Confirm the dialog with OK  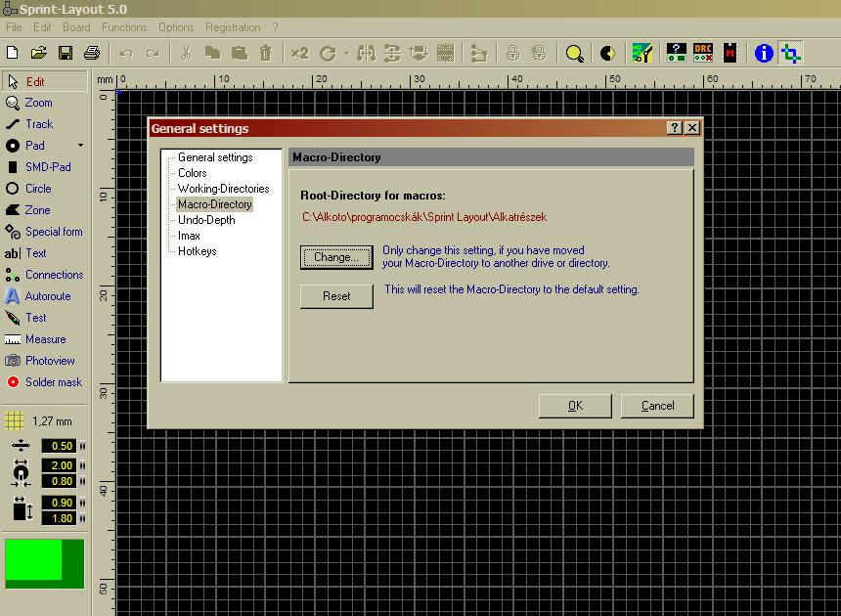click(575, 406)
